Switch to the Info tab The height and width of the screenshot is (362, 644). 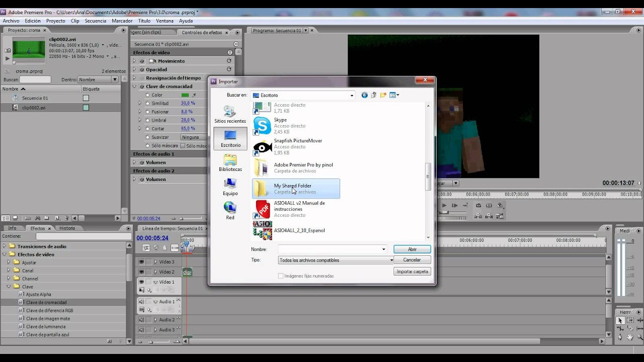click(x=12, y=228)
